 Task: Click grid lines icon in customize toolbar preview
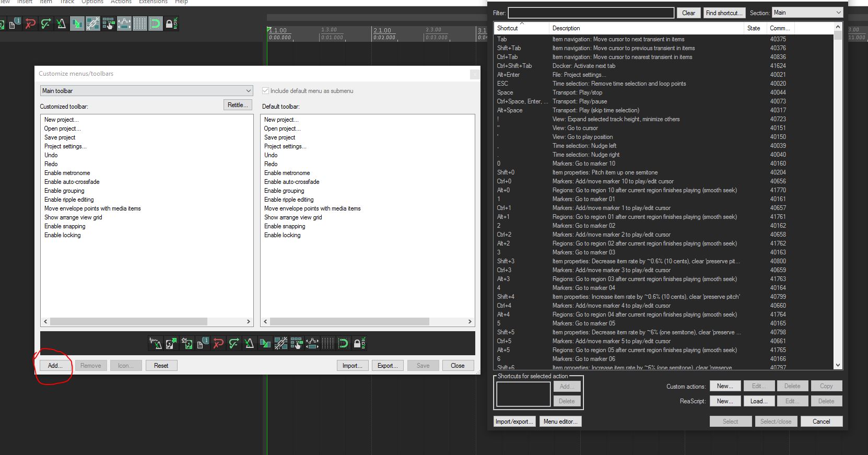point(328,343)
